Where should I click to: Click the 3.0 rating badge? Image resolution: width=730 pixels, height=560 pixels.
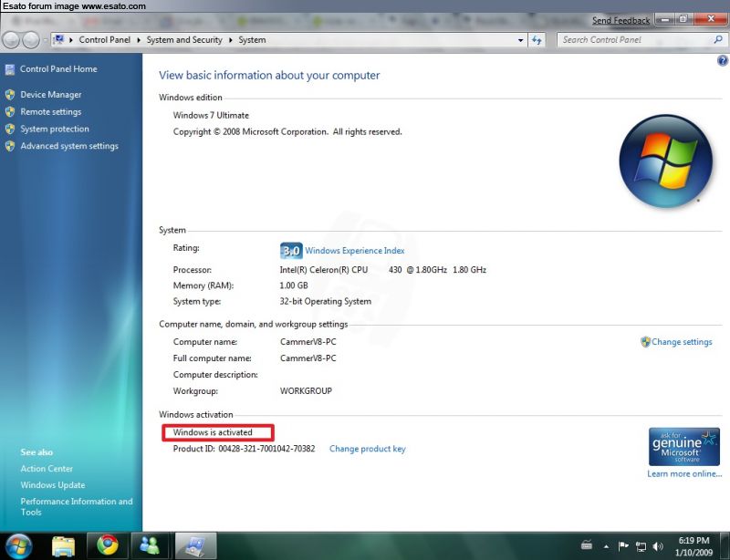(291, 251)
